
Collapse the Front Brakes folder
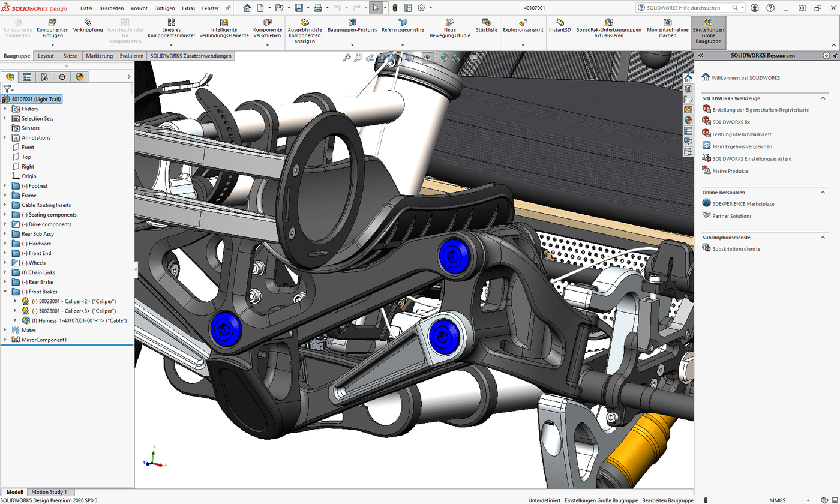click(x=5, y=292)
